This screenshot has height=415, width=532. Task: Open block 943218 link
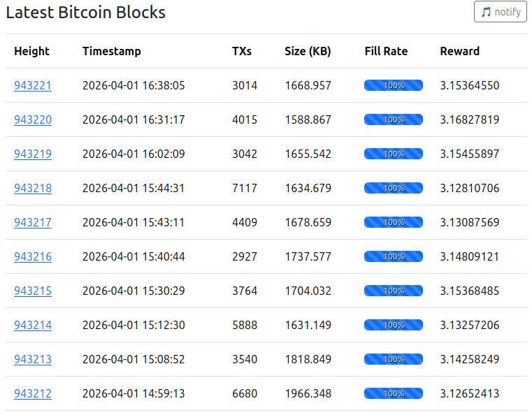pyautogui.click(x=33, y=188)
